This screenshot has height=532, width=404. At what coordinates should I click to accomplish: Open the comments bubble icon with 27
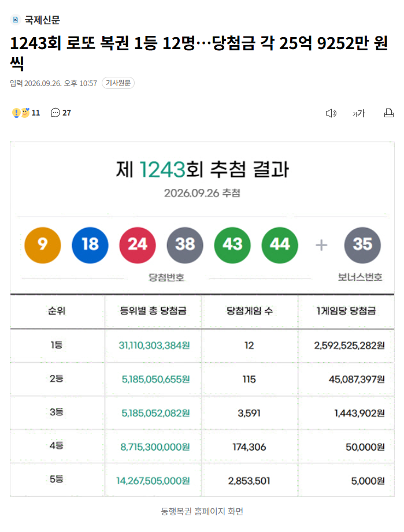(x=55, y=113)
